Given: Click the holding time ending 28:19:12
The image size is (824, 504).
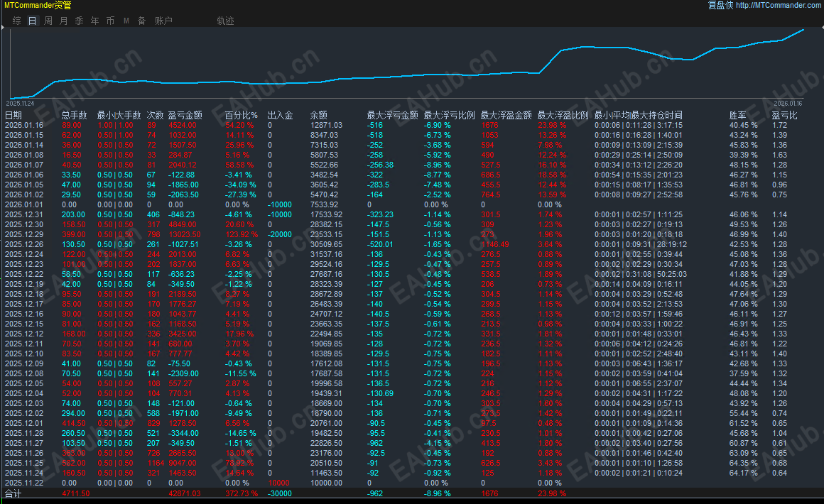Looking at the screenshot, I should click(x=641, y=244).
